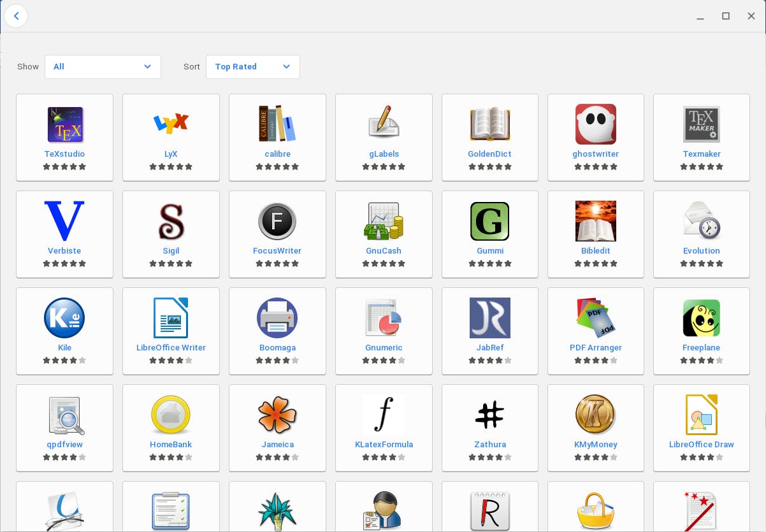
Task: Click the star rating under calibre
Action: 277,167
